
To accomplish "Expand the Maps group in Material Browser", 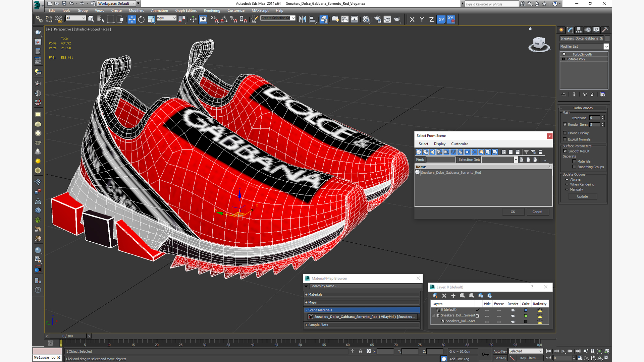I will pos(362,302).
